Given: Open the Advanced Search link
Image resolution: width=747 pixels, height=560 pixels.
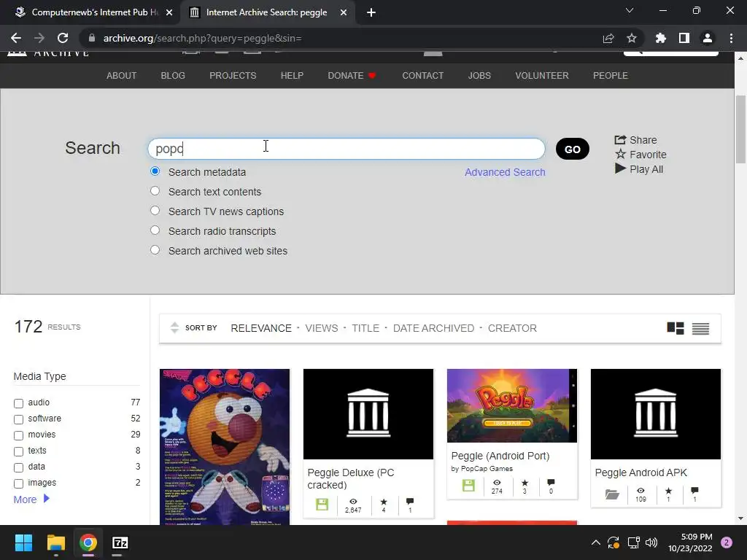Looking at the screenshot, I should point(505,172).
